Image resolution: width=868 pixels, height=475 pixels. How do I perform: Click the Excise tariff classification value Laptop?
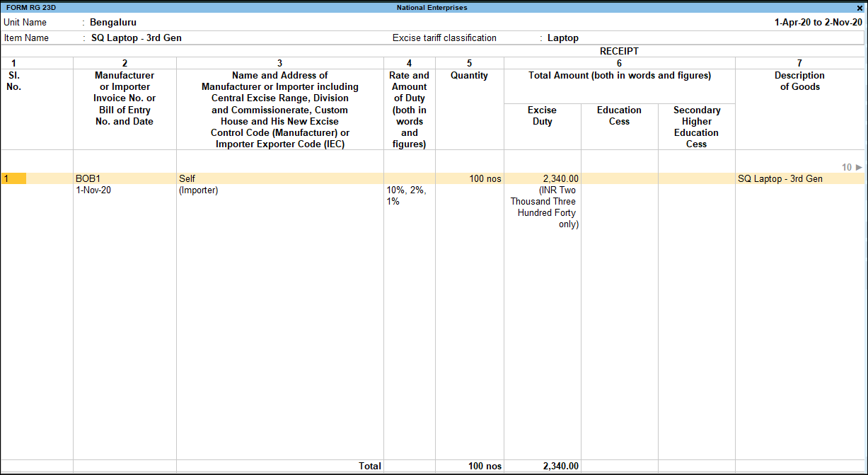(563, 38)
